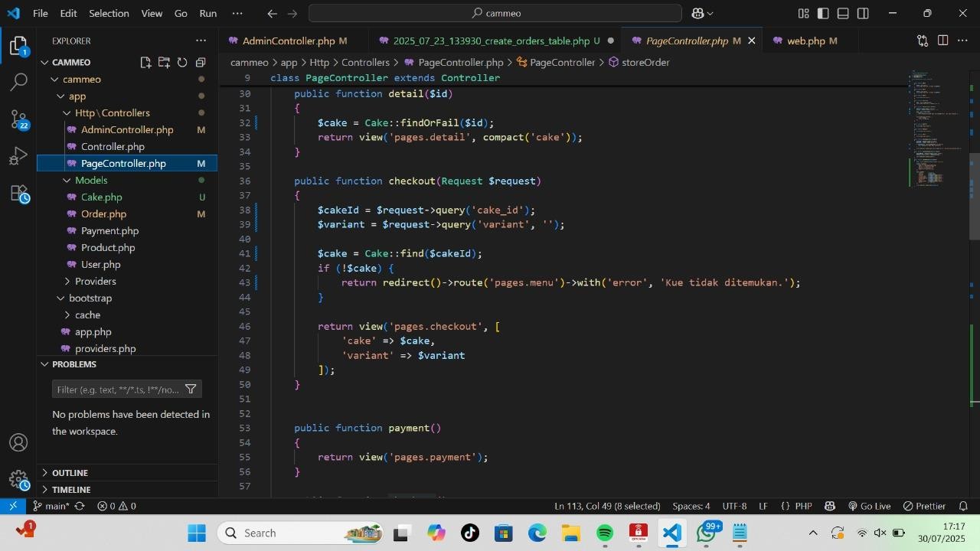Image resolution: width=980 pixels, height=551 pixels.
Task: Switch to the web.php tab
Action: [x=805, y=41]
